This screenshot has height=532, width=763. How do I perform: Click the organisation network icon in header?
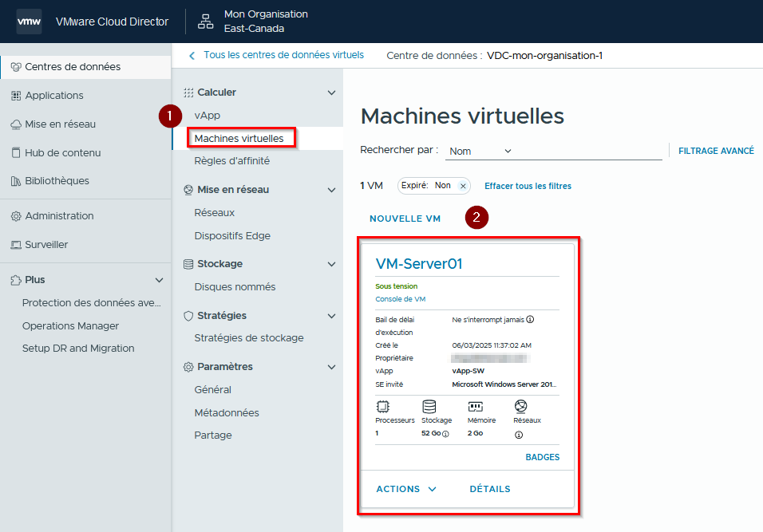tap(205, 22)
